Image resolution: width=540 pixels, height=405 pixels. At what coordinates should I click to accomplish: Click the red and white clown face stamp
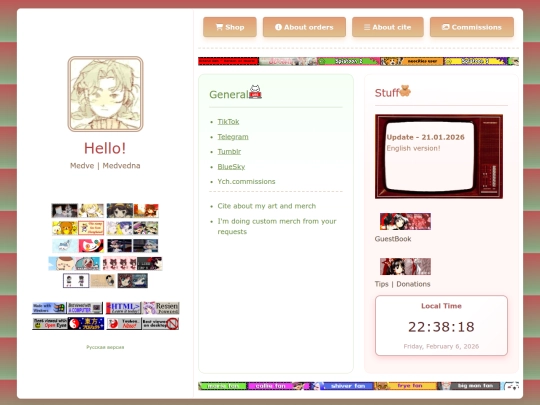click(91, 246)
